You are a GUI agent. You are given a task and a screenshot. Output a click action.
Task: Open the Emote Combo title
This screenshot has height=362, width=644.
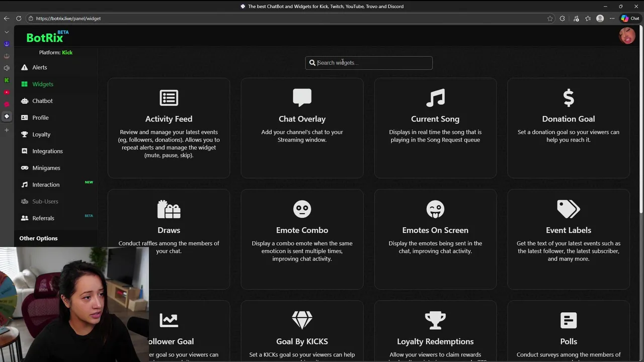point(302,230)
